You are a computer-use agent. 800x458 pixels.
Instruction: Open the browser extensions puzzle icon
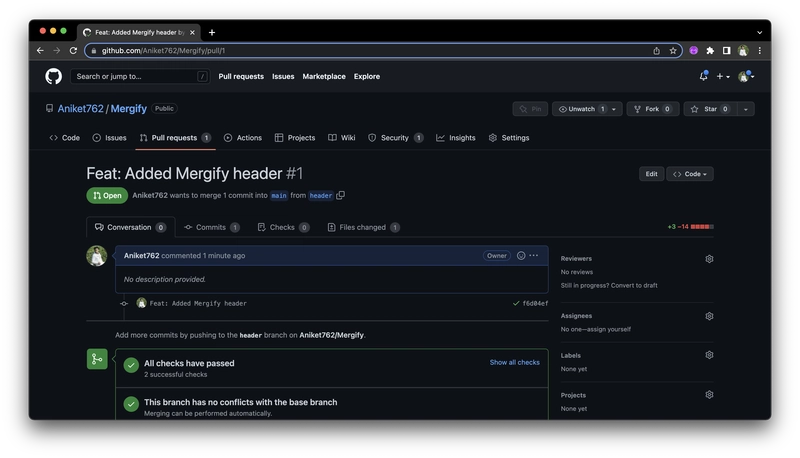pyautogui.click(x=710, y=50)
